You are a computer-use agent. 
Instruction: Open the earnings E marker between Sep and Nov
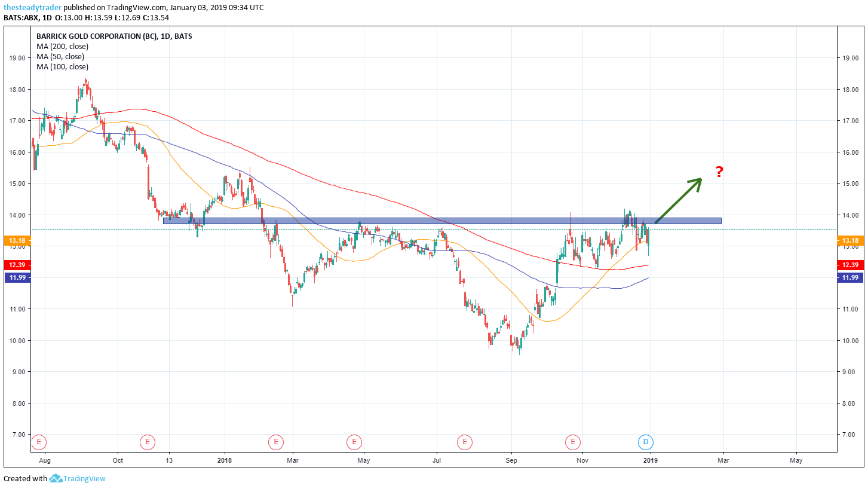[573, 442]
